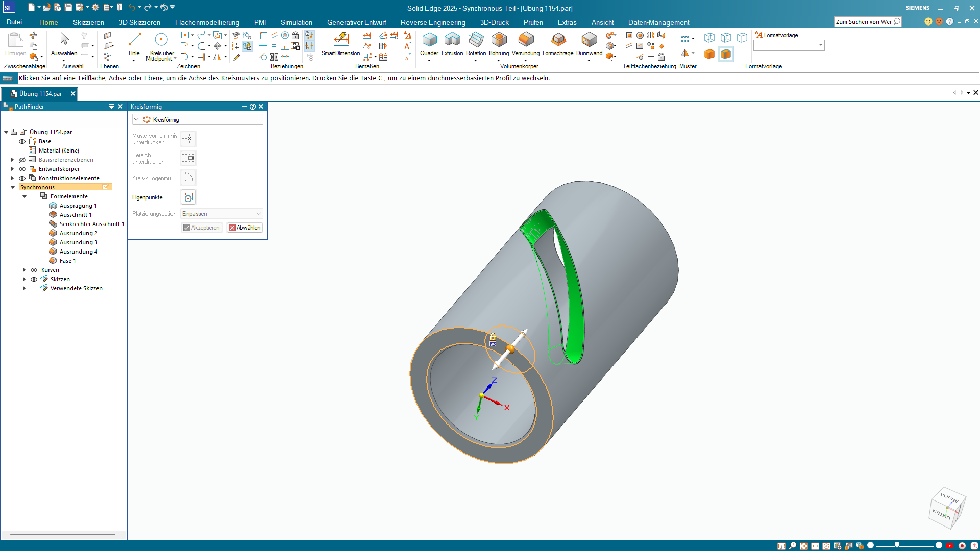
Task: Toggle visibility of Basisreferenzebenen
Action: [22, 160]
